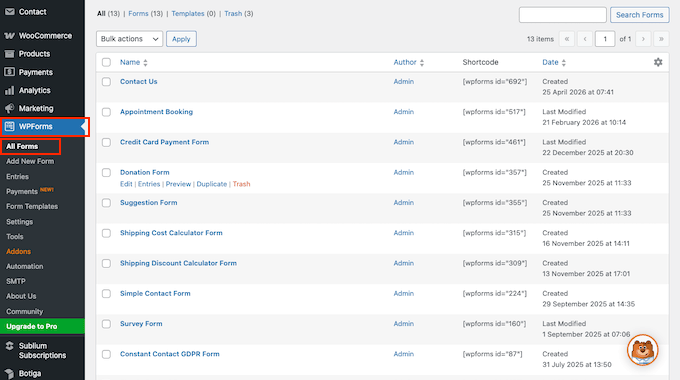
Task: Select shortcode [wpforms id="692"] text
Action: (495, 82)
